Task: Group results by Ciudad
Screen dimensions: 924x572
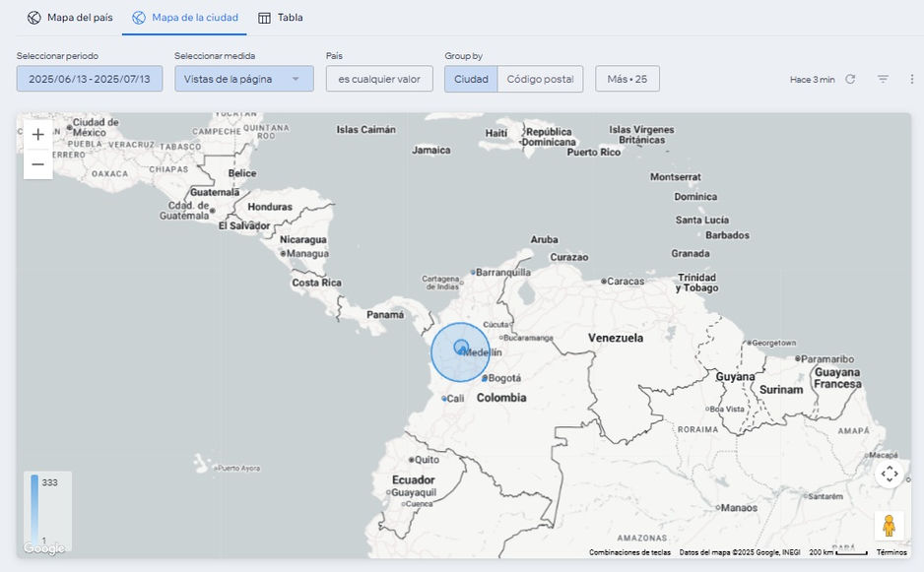Action: pyautogui.click(x=471, y=79)
